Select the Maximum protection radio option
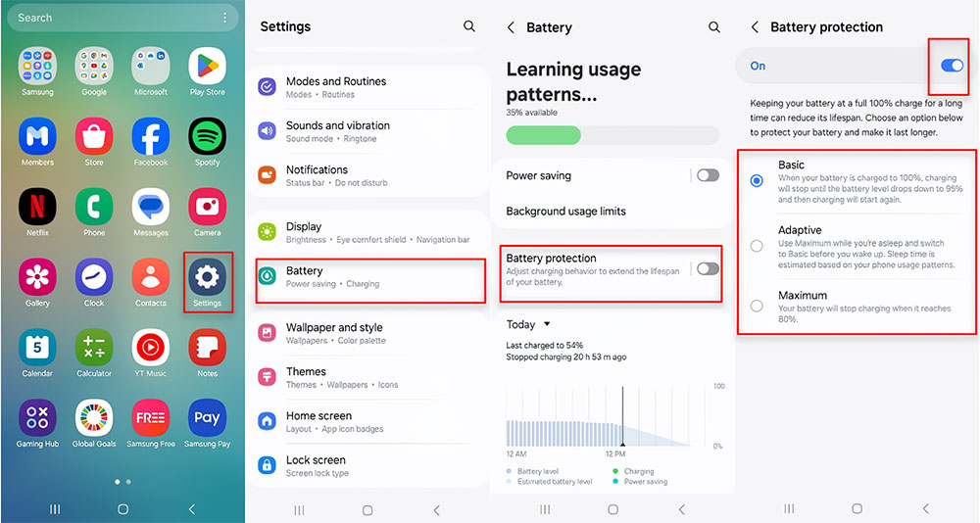Viewport: 980px width, 523px height. click(757, 307)
